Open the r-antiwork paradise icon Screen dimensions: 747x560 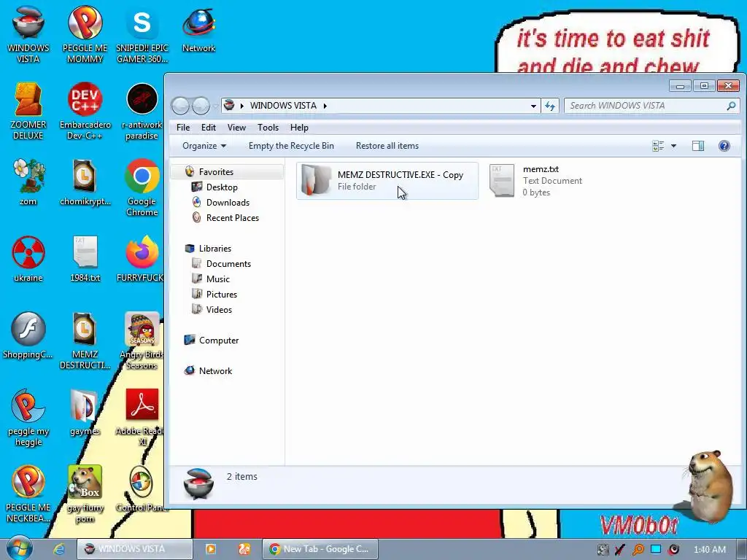[142, 111]
